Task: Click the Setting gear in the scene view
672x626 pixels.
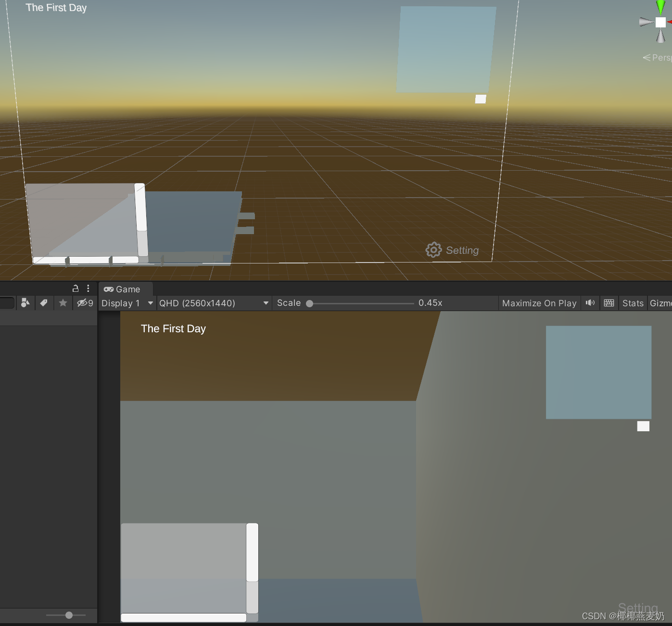Action: [x=433, y=250]
